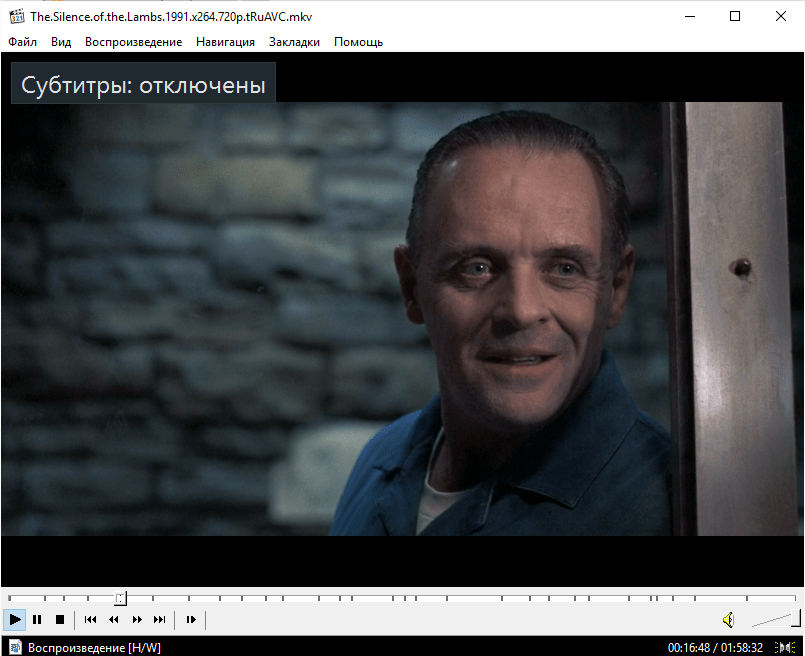
Task: Open the Помощь menu
Action: (358, 42)
